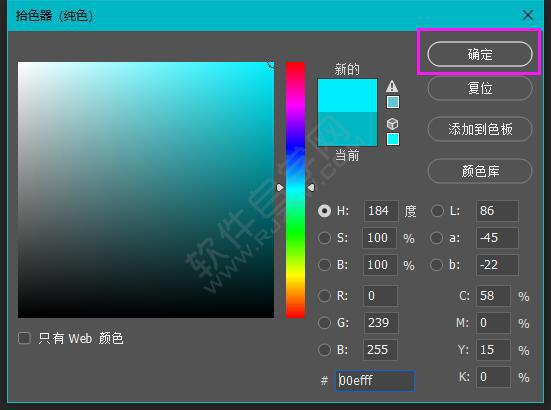Screen dimensions: 551x410
Task: Select the G green radio button
Action: [324, 323]
